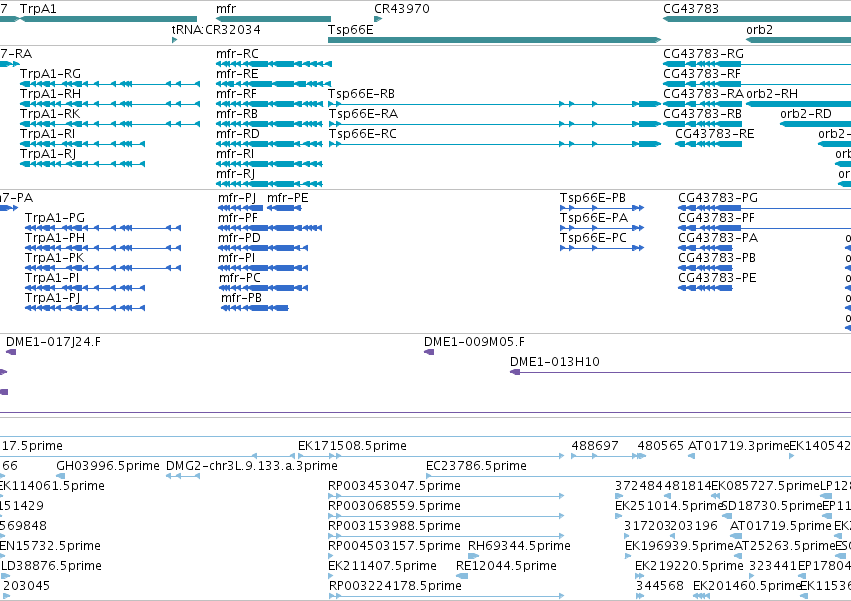Select the mfr gene label
Image resolution: width=851 pixels, height=601 pixels.
(x=226, y=9)
